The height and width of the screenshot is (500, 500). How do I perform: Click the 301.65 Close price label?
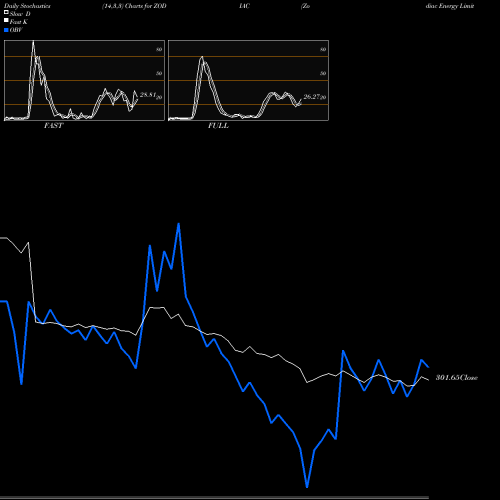click(457, 378)
